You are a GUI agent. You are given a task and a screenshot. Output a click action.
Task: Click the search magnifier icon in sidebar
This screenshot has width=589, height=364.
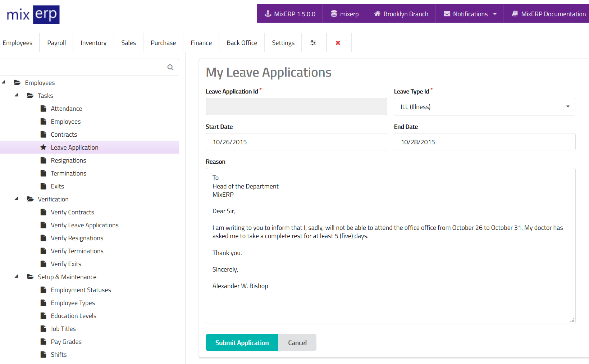pos(170,67)
